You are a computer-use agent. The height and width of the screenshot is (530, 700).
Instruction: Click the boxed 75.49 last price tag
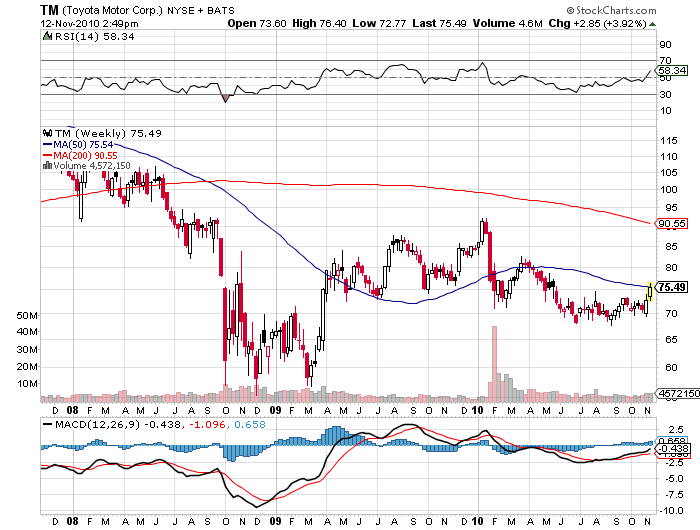click(x=672, y=287)
